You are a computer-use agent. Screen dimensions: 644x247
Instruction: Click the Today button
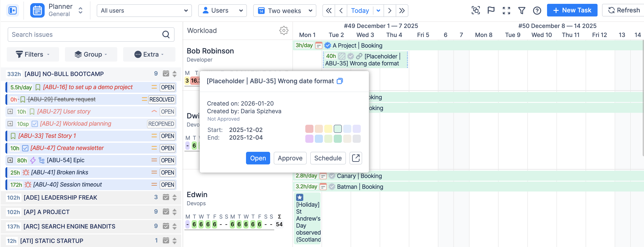point(360,11)
